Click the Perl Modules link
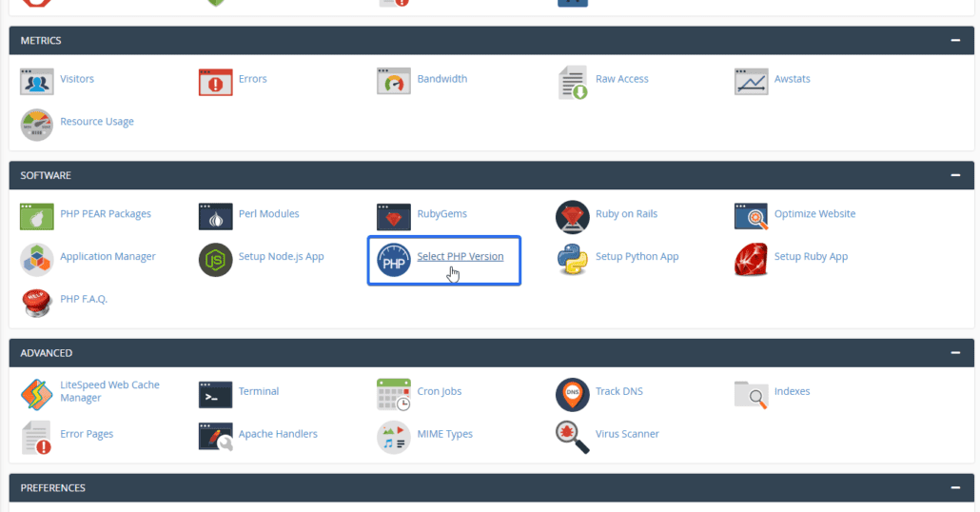Screen dimensions: 980x512 (268, 214)
